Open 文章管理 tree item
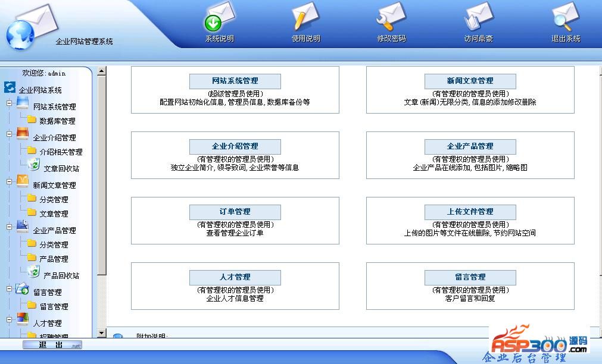 coord(54,214)
